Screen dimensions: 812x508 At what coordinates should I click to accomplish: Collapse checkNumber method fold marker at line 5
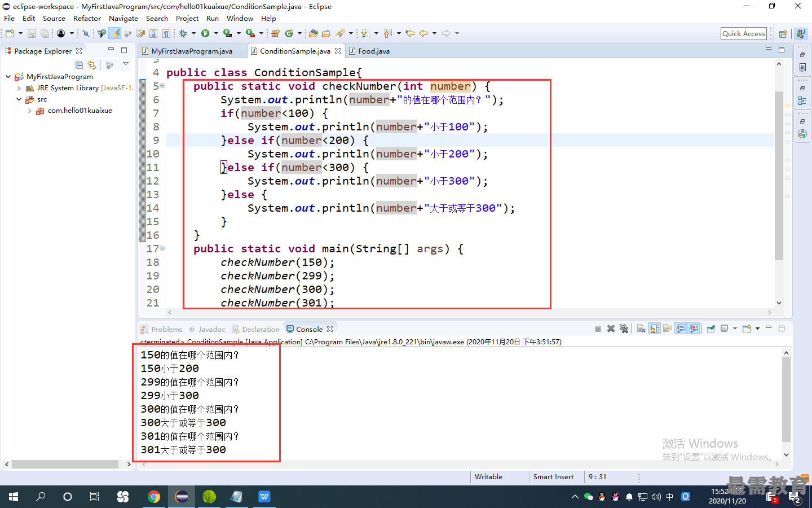[x=162, y=86]
